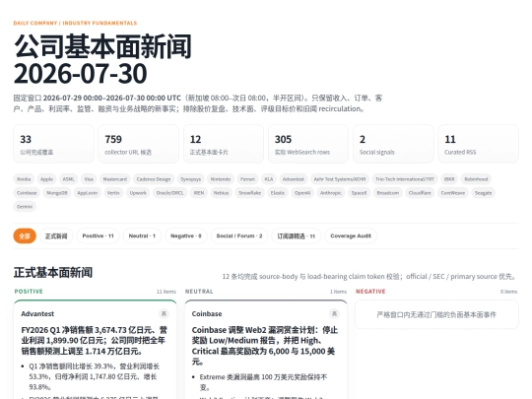Click the Gemini company chip
This screenshot has width=532, height=399.
pyautogui.click(x=25, y=206)
